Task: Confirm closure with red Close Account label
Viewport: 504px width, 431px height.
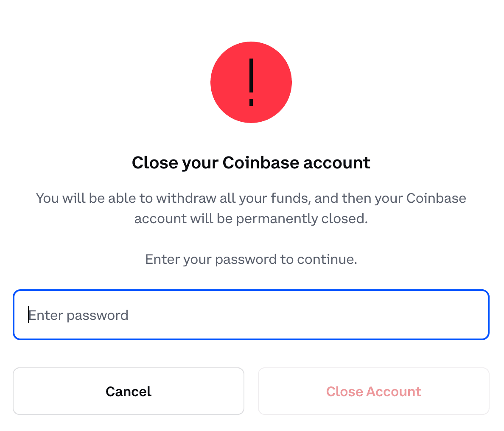Action: tap(373, 391)
